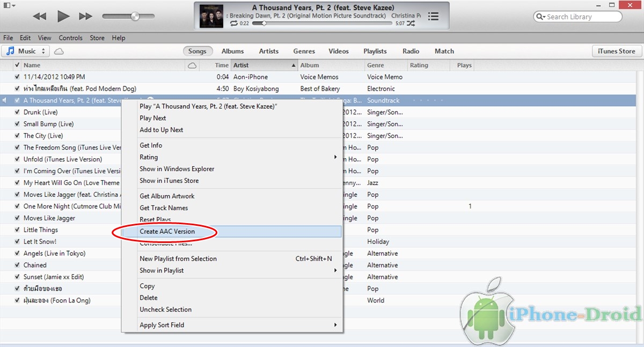Click the speaker now-playing icon on the selected row
The width and height of the screenshot is (644, 347).
point(4,100)
